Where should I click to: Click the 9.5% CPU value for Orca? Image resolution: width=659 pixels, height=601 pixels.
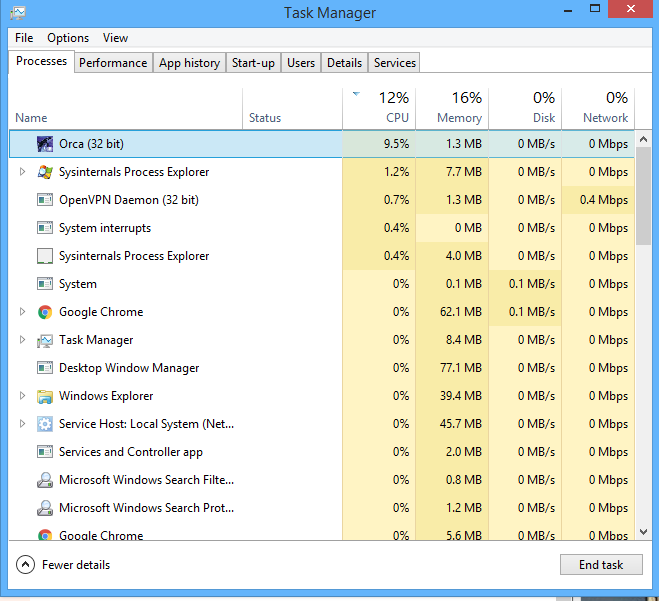[x=396, y=144]
